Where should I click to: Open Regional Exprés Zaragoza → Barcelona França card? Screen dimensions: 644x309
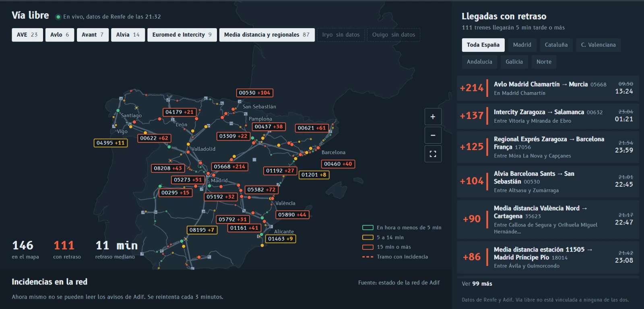click(x=548, y=147)
